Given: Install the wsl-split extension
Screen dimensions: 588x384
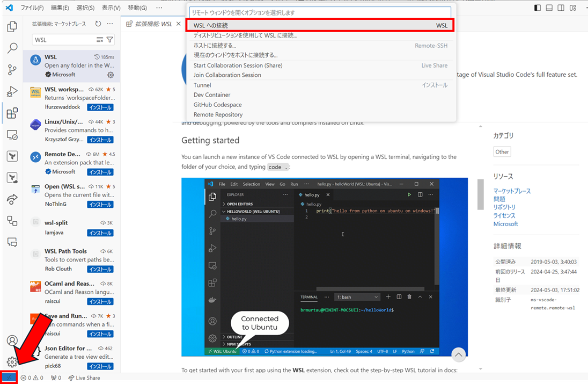Looking at the screenshot, I should coord(100,233).
